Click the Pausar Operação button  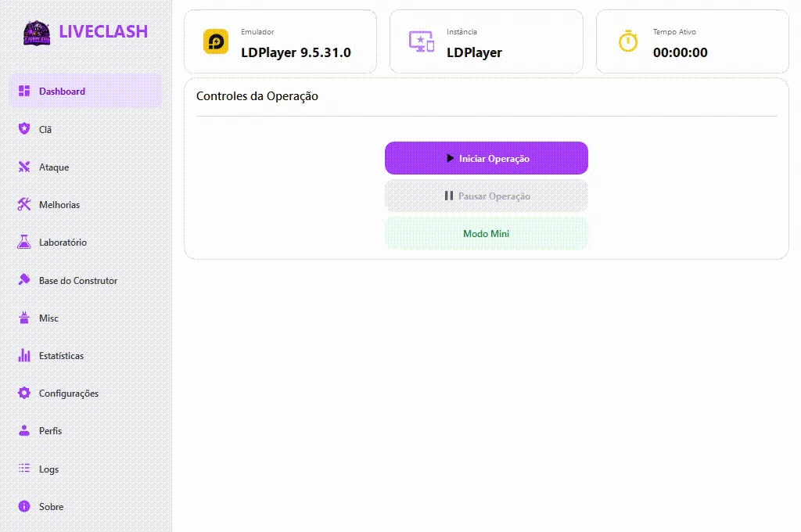(487, 196)
